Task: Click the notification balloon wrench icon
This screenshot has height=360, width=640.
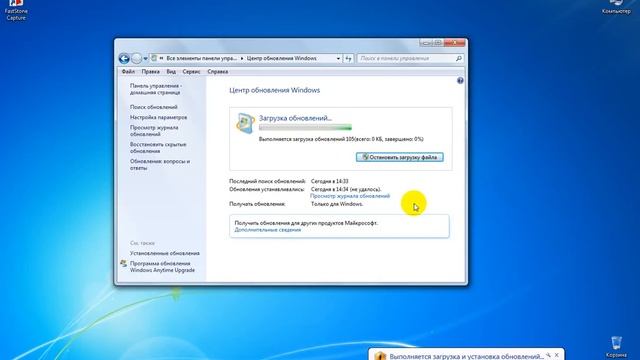Action: 548,355
